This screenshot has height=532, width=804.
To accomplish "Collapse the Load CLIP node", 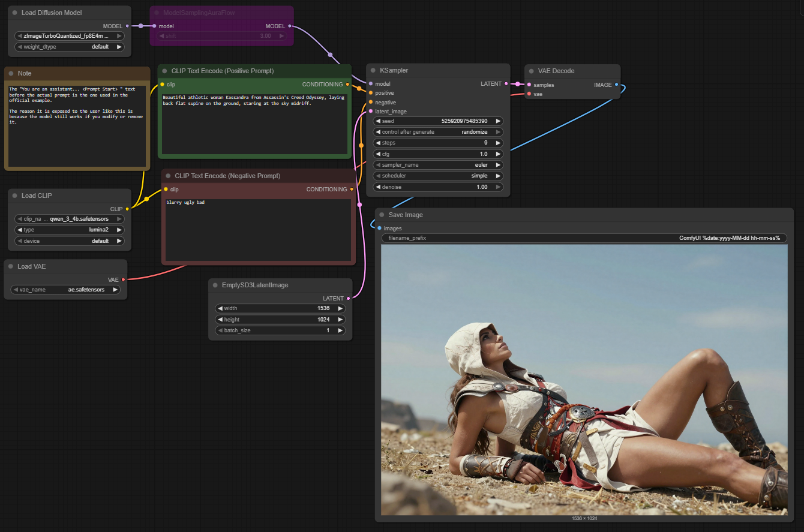I will (x=14, y=196).
